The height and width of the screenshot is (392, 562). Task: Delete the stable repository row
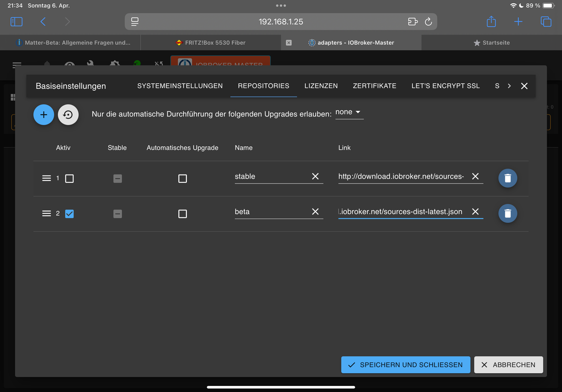point(508,178)
